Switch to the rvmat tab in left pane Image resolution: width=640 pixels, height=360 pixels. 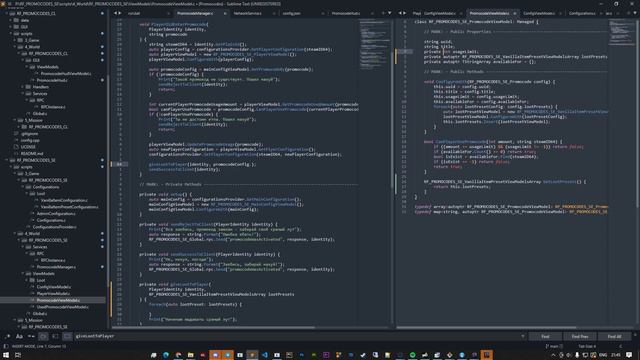tap(134, 13)
